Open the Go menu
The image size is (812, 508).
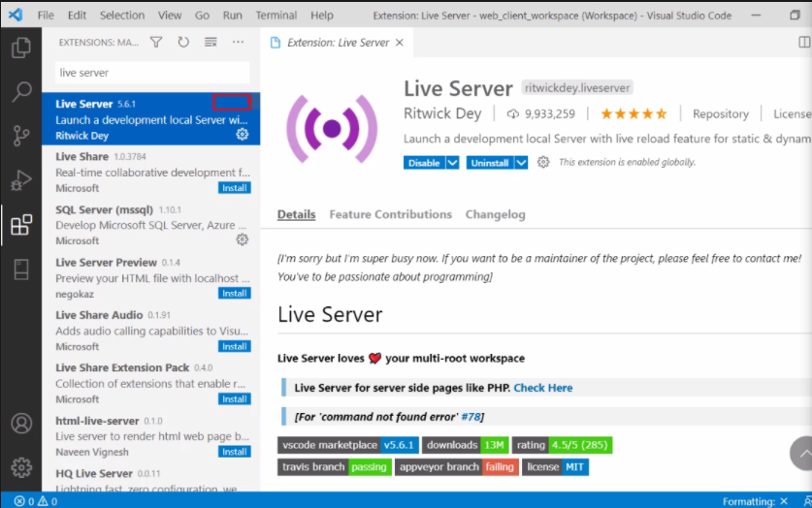(202, 15)
